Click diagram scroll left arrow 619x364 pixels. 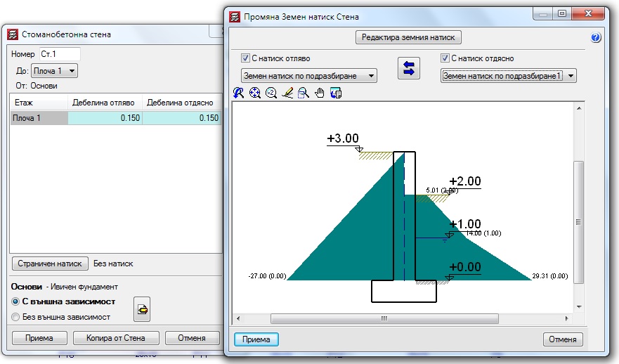[x=237, y=318]
